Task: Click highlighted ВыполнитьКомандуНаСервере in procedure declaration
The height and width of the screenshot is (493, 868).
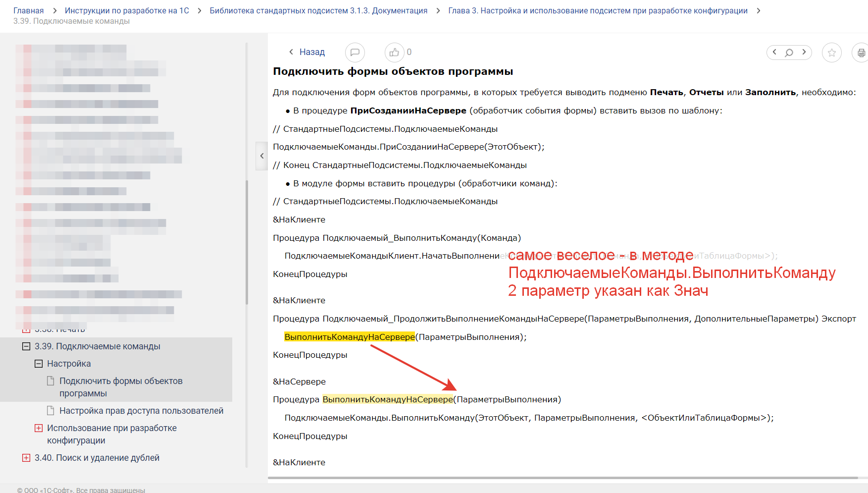Action: click(388, 399)
